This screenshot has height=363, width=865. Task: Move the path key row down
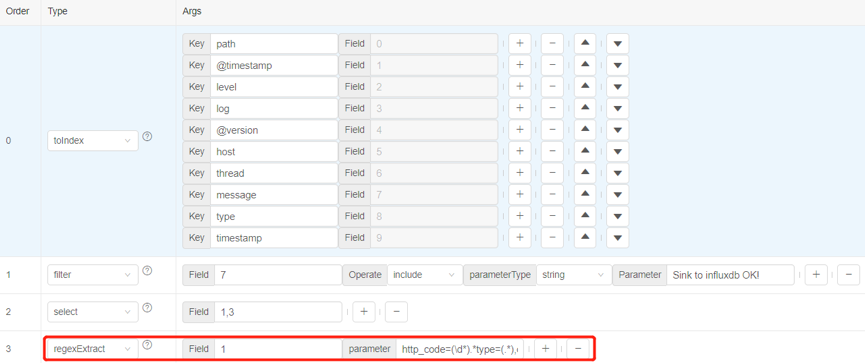click(617, 44)
